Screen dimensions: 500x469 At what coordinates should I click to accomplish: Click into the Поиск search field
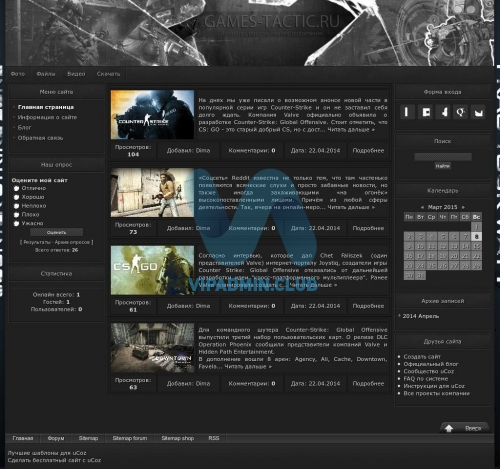[x=443, y=157]
